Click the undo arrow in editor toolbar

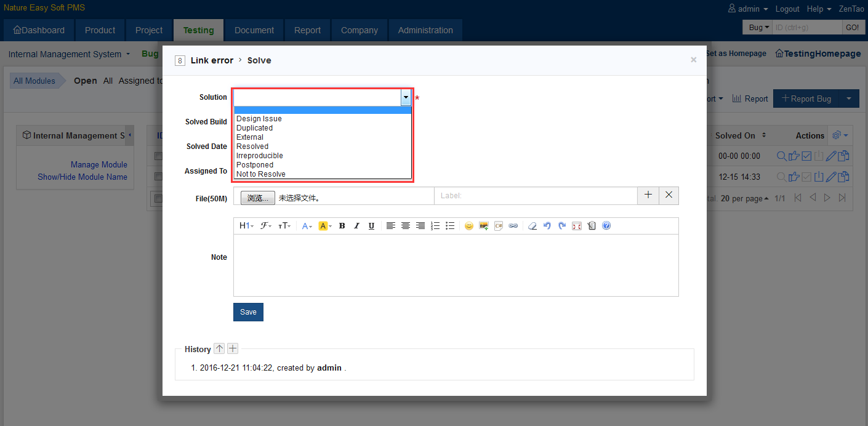coord(547,226)
